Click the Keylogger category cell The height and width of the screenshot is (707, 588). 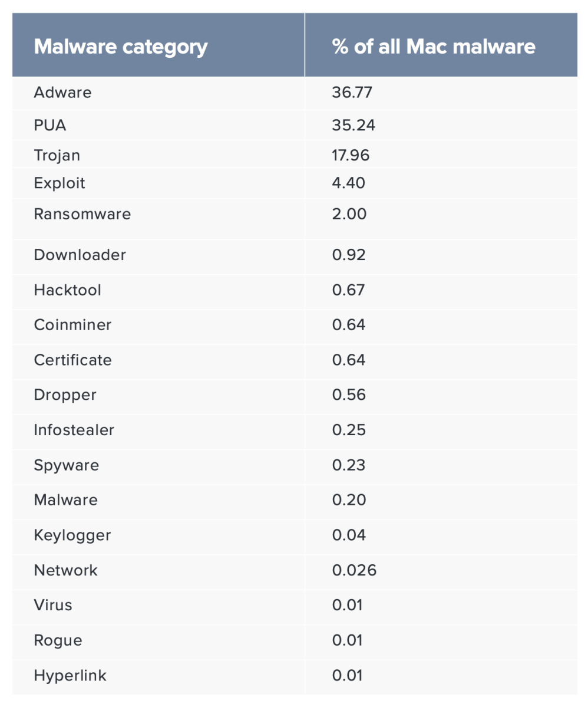[x=72, y=535]
